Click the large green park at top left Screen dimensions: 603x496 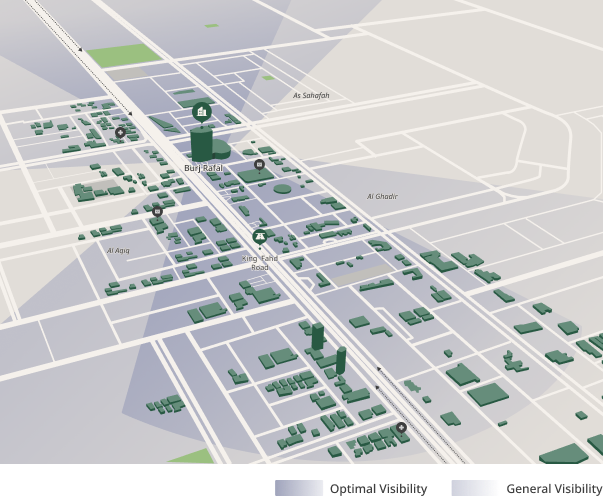point(123,56)
